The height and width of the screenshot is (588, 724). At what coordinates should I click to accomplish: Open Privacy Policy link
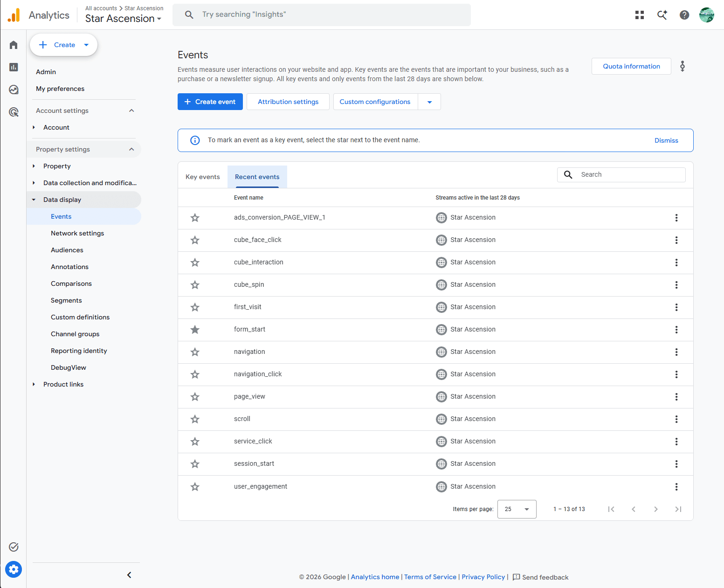point(483,577)
